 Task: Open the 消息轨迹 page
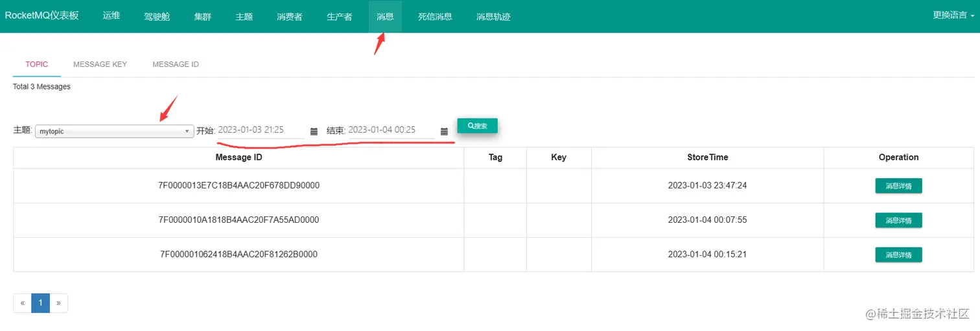[x=493, y=16]
